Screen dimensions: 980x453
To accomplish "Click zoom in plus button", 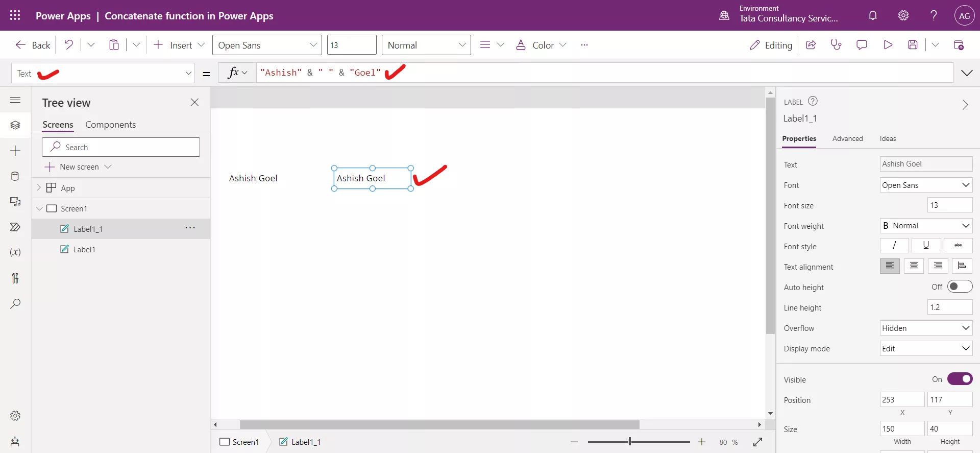I will (702, 442).
